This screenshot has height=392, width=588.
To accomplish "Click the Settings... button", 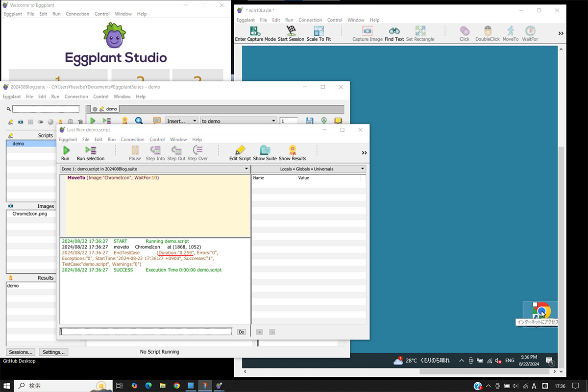I will point(53,352).
